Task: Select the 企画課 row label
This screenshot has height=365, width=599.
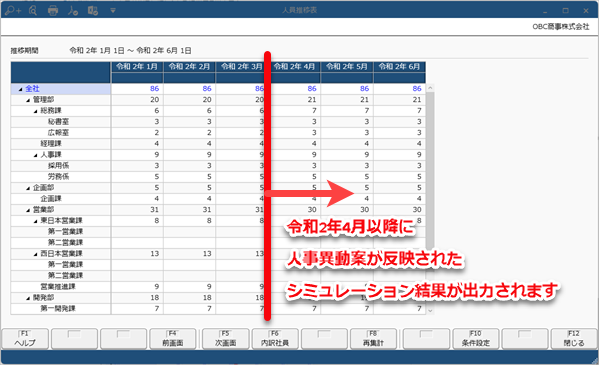Action: pyautogui.click(x=51, y=199)
